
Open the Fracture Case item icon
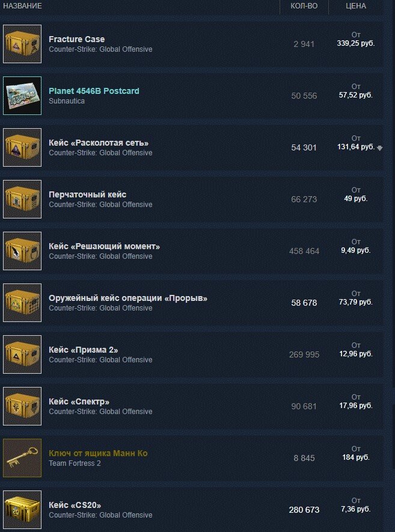(22, 44)
